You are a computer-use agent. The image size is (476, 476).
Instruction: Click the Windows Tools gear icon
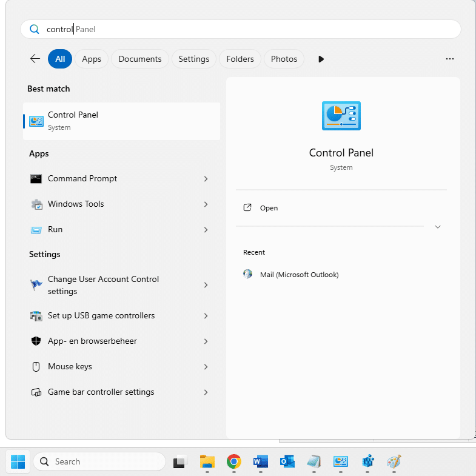[37, 204]
